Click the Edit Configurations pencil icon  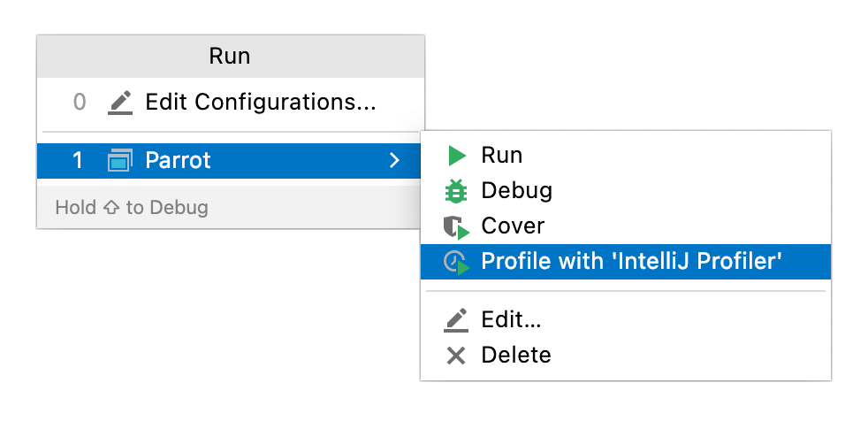[120, 103]
